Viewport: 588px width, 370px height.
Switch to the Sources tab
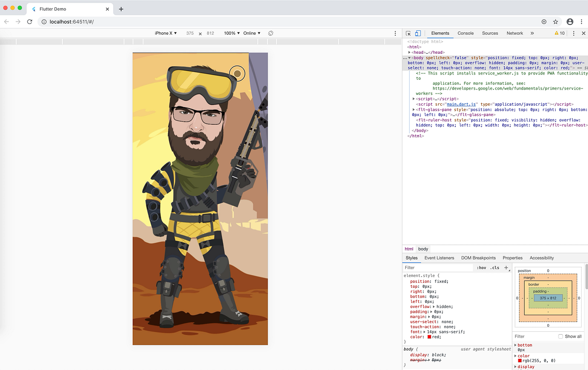[490, 33]
